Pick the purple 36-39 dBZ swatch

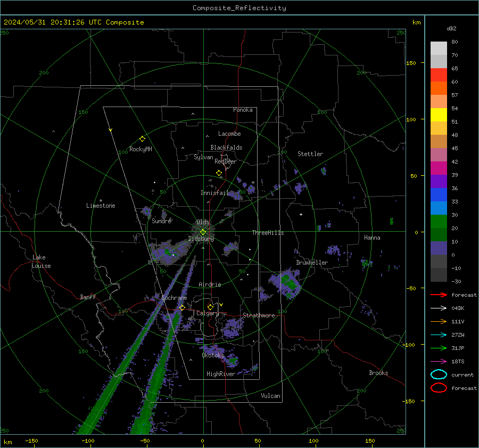439,181
